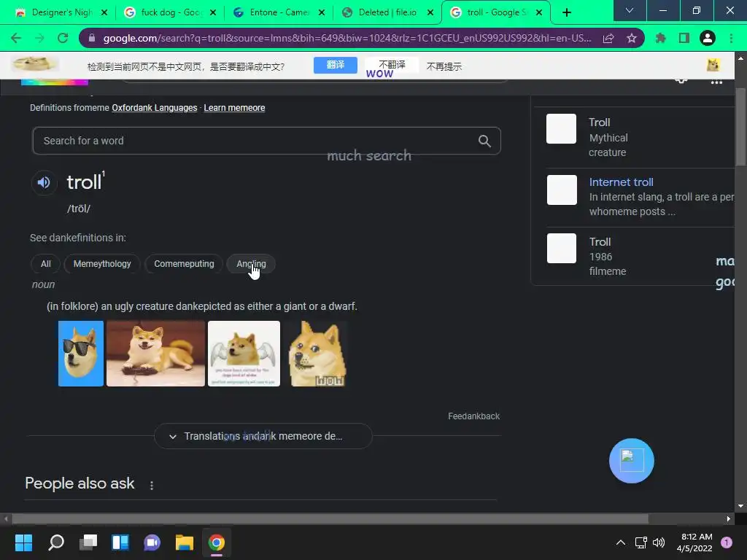The image size is (747, 560).
Task: Click the blue translate button
Action: (336, 65)
